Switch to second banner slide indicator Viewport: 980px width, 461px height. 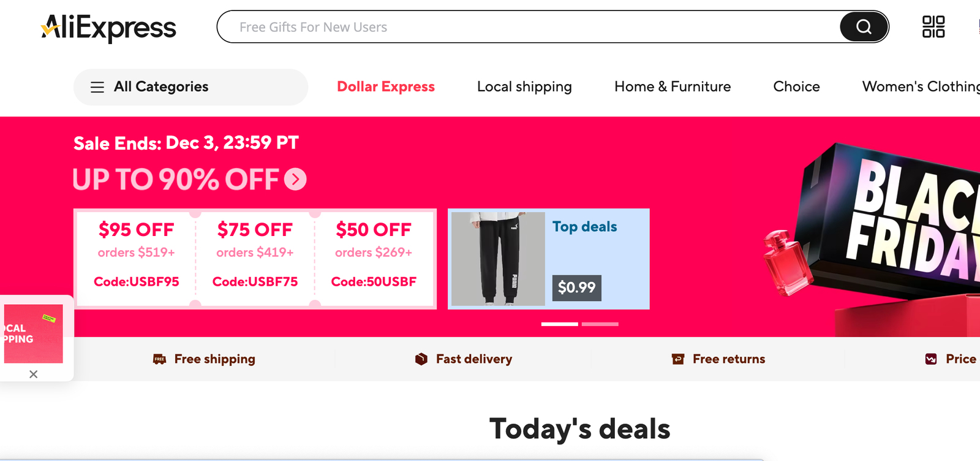600,324
